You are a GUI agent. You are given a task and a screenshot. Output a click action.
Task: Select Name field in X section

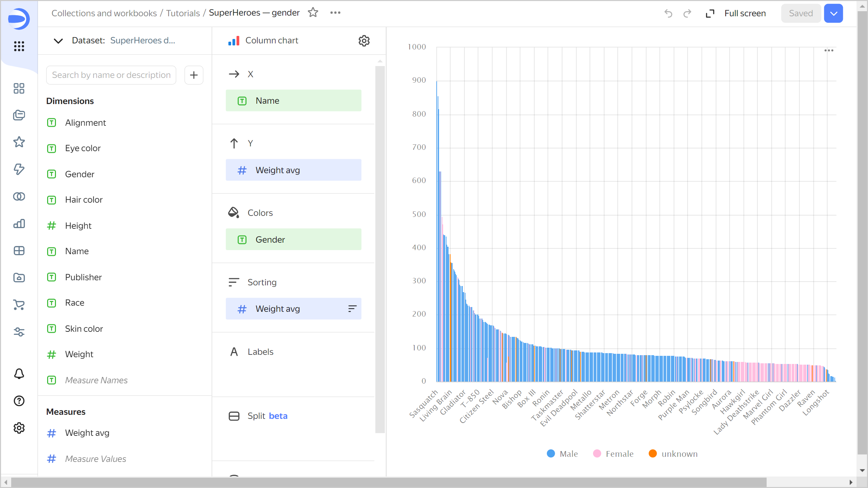click(x=293, y=101)
